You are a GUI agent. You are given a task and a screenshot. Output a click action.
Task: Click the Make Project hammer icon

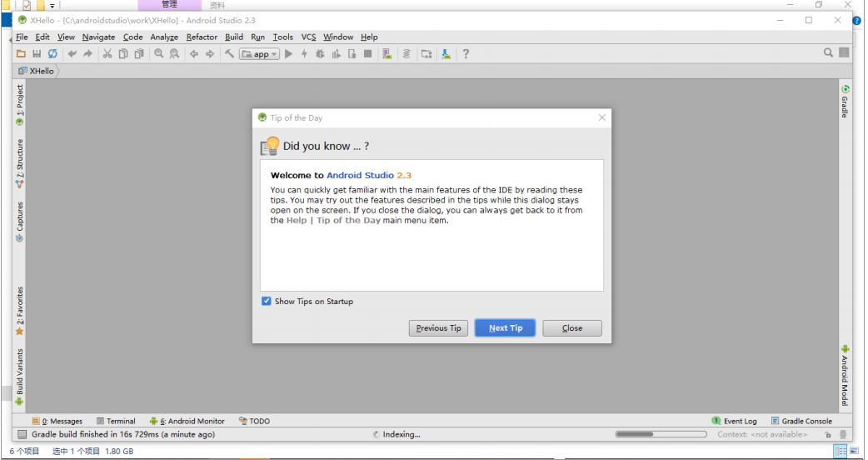click(229, 53)
